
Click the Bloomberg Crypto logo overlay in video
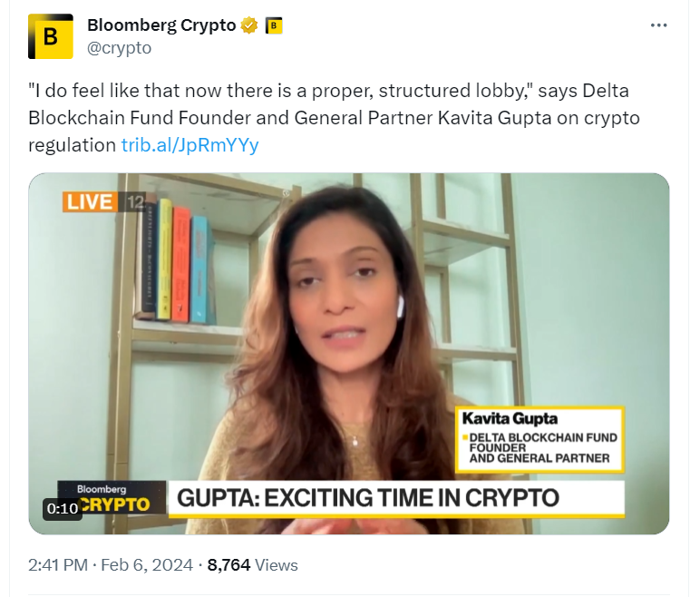click(112, 497)
